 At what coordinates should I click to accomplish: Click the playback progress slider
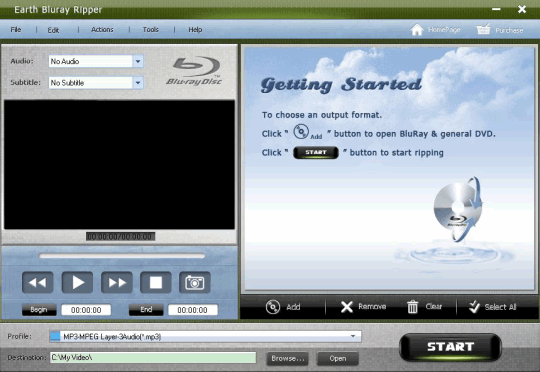coord(122,256)
